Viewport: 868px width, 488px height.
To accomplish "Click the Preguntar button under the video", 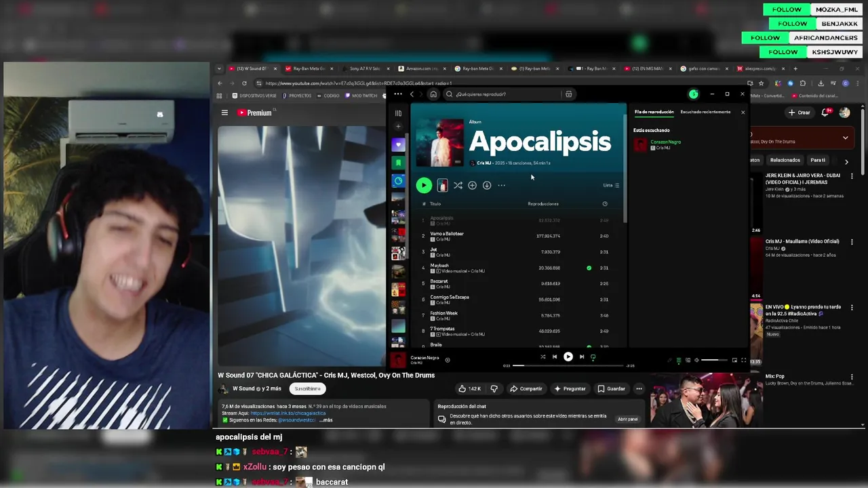I will [570, 388].
